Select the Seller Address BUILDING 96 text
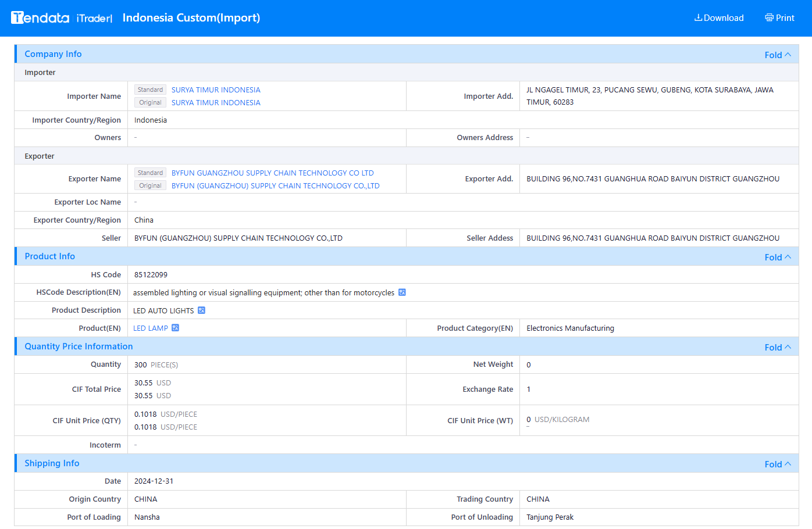Screen dimensions: 812x529 pyautogui.click(x=653, y=238)
